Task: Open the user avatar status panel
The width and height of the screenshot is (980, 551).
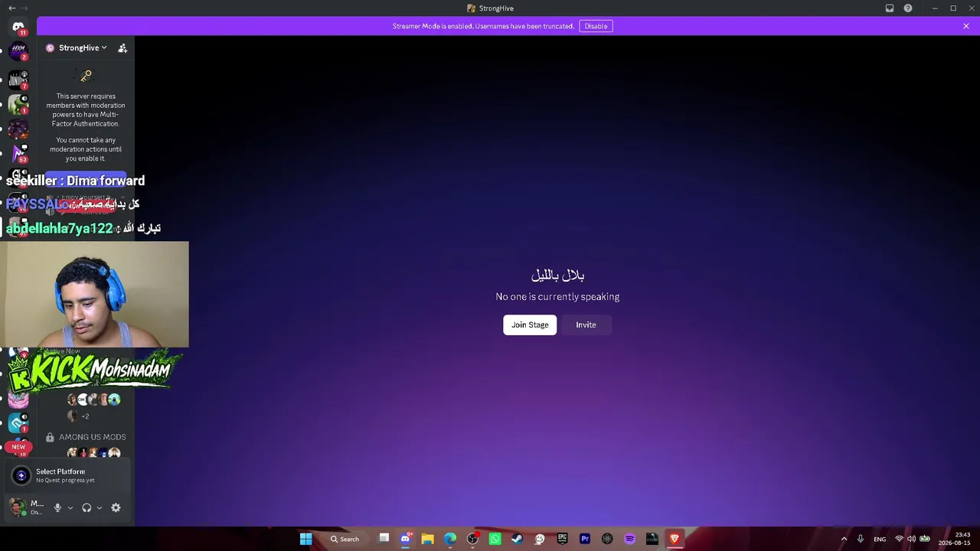Action: [x=27, y=507]
